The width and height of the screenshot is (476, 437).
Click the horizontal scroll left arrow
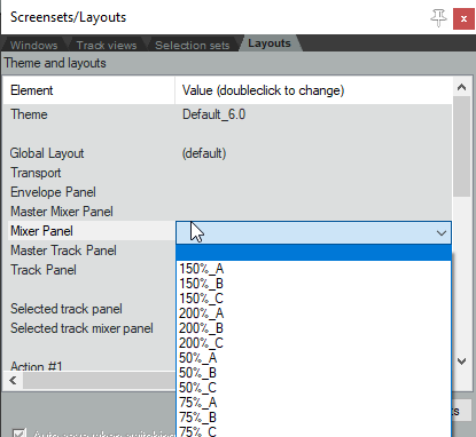pos(13,380)
